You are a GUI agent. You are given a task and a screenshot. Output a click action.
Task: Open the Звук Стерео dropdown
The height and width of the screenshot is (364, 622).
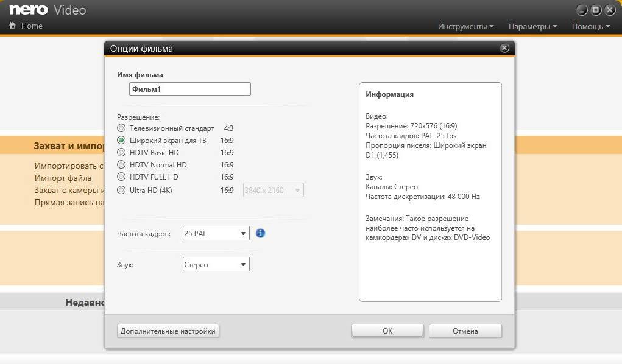[216, 264]
